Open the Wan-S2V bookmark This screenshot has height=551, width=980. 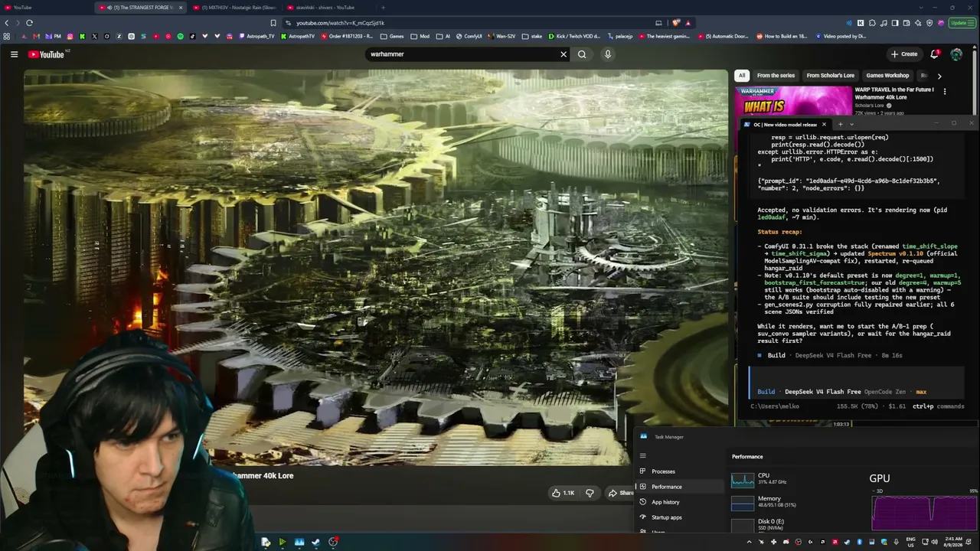click(501, 36)
